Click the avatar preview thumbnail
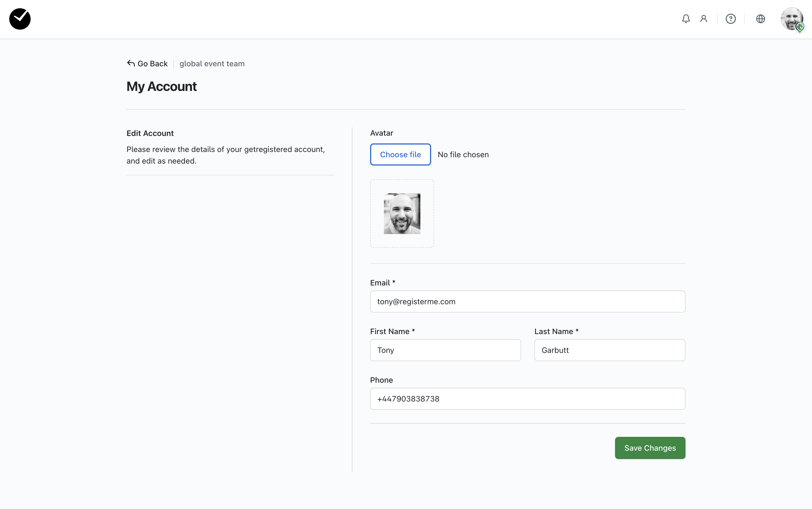812x509 pixels. [x=402, y=213]
